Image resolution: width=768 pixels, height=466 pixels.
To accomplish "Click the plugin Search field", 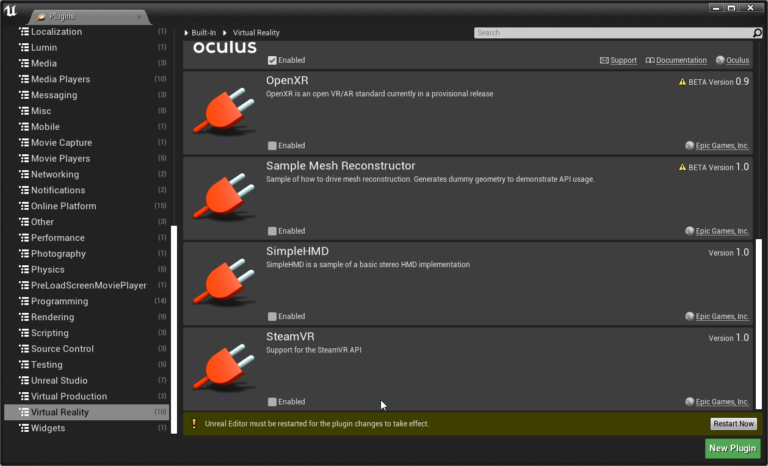I will click(610, 32).
